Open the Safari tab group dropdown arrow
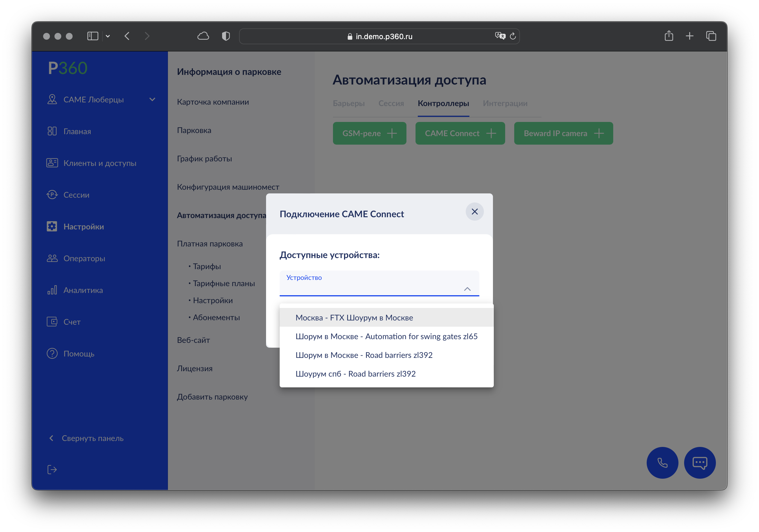This screenshot has height=532, width=759. click(108, 36)
